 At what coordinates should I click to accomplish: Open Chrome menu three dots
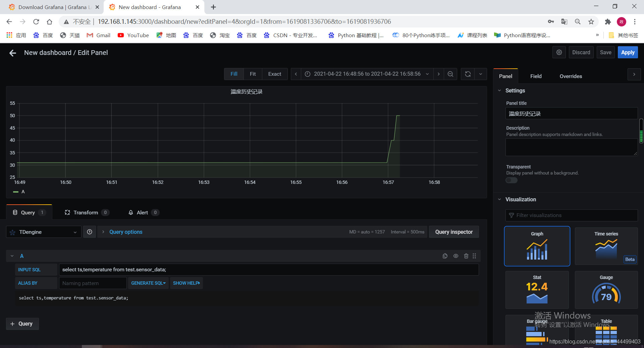click(635, 22)
